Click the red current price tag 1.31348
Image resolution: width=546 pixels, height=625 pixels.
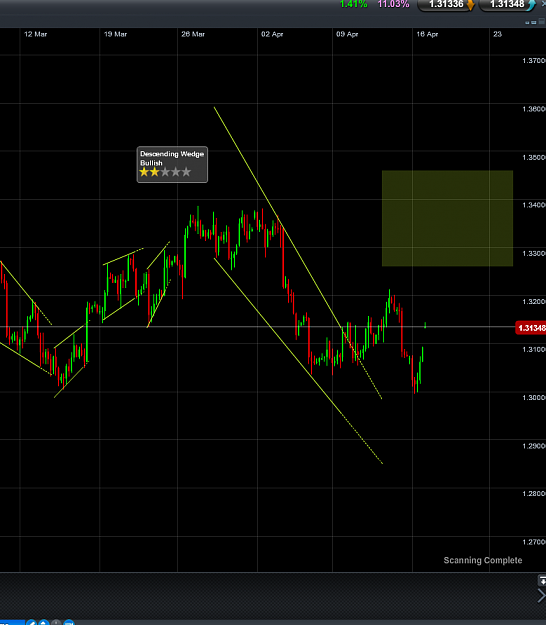[x=530, y=328]
